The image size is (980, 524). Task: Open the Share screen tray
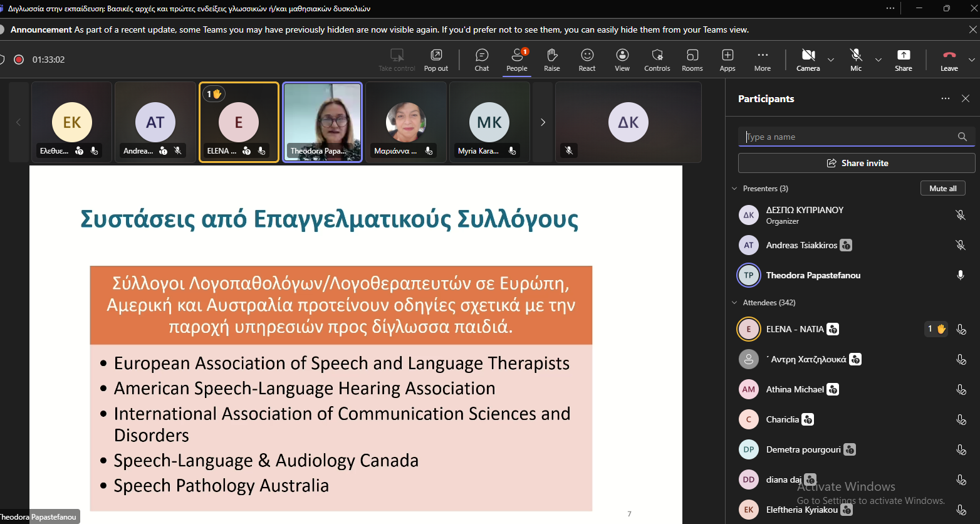[x=903, y=60]
